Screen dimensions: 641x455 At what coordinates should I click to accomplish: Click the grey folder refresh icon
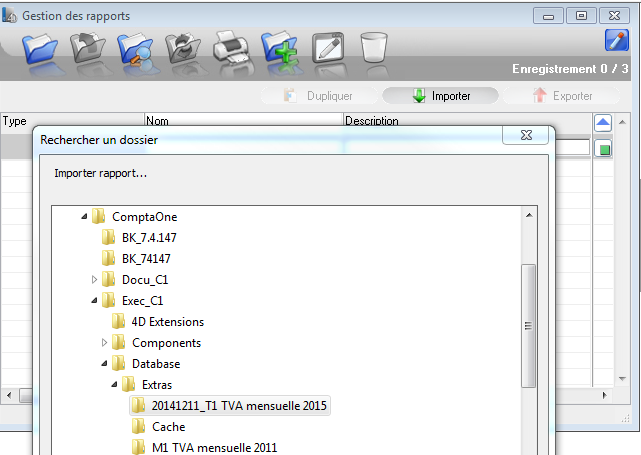[x=183, y=48]
